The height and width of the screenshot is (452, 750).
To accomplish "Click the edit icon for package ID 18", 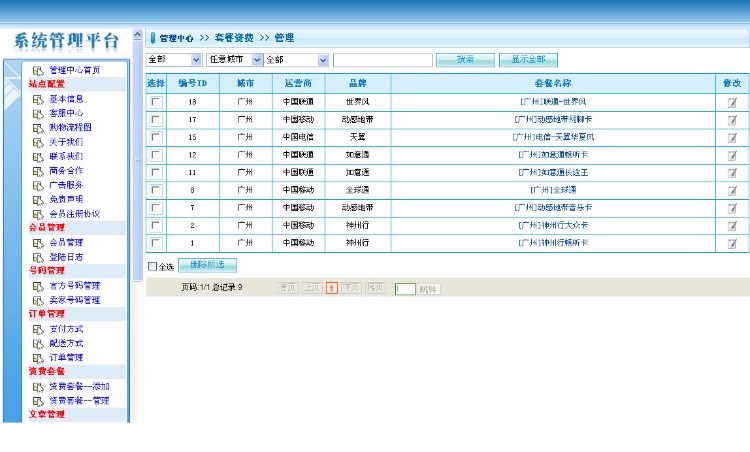I will coord(732,102).
